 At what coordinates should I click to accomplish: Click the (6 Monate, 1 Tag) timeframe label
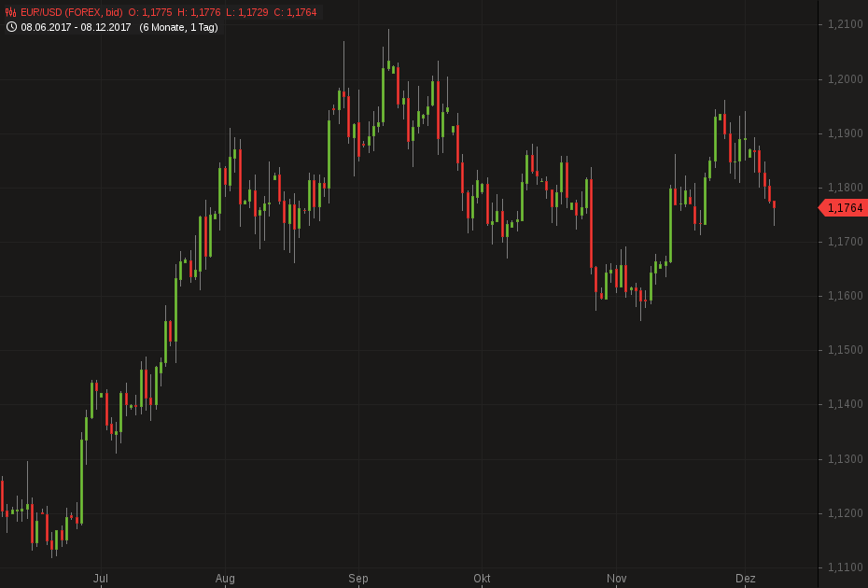click(178, 27)
